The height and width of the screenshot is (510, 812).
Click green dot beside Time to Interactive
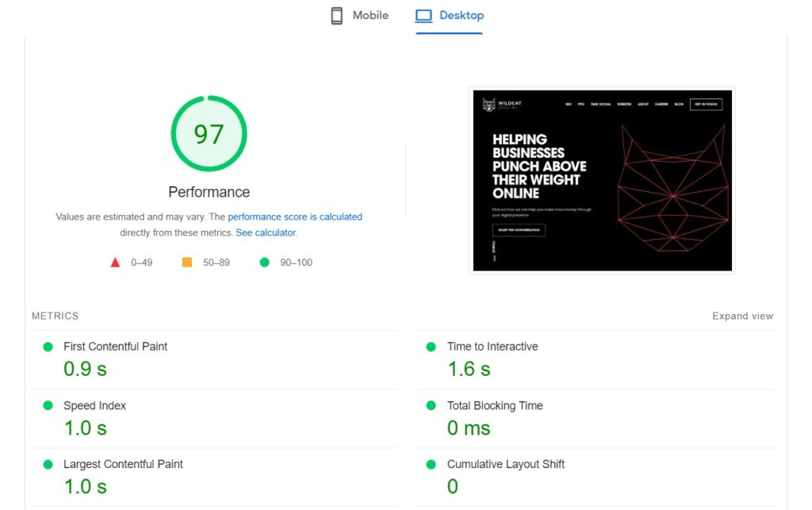431,347
